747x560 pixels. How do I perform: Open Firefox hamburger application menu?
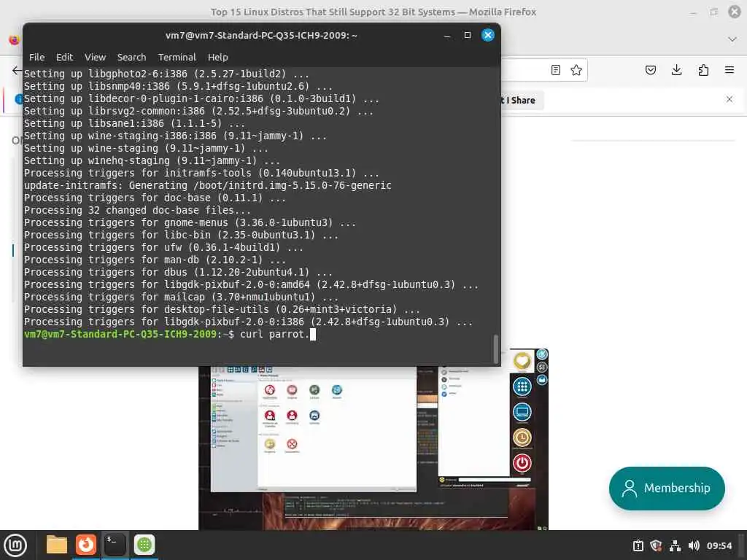pos(729,70)
